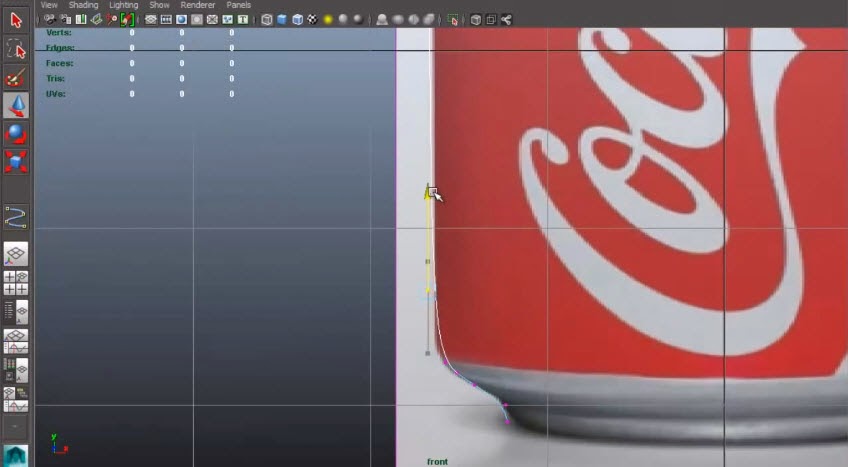Set single perspective view layout
848x467 pixels.
(x=16, y=254)
